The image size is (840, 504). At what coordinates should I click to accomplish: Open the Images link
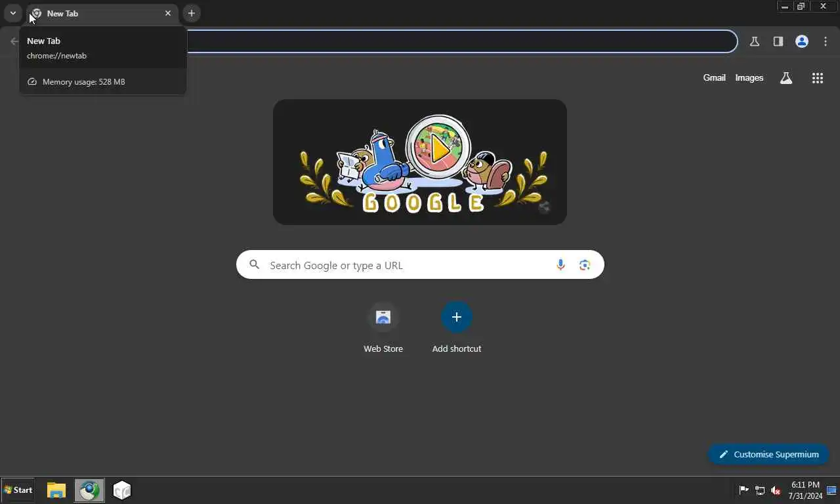(749, 77)
